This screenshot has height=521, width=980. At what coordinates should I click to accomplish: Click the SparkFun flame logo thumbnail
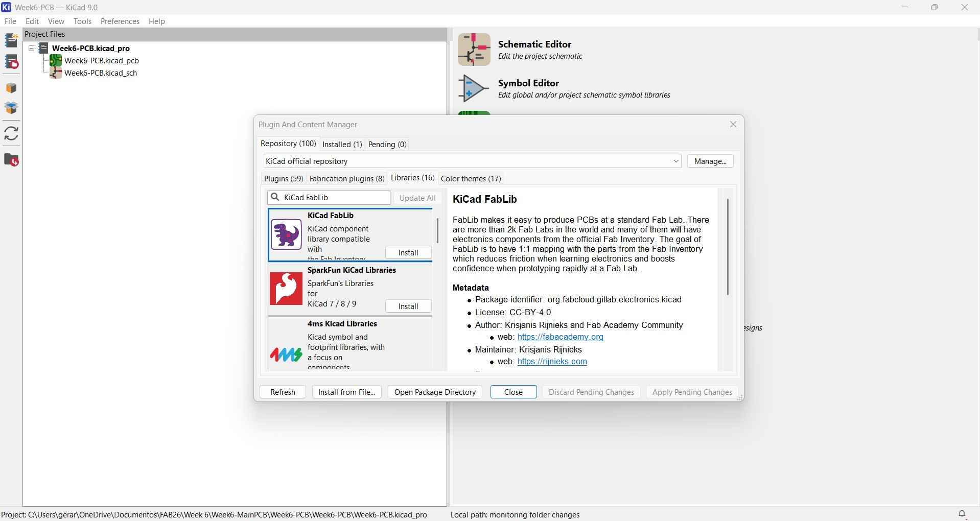pyautogui.click(x=286, y=289)
